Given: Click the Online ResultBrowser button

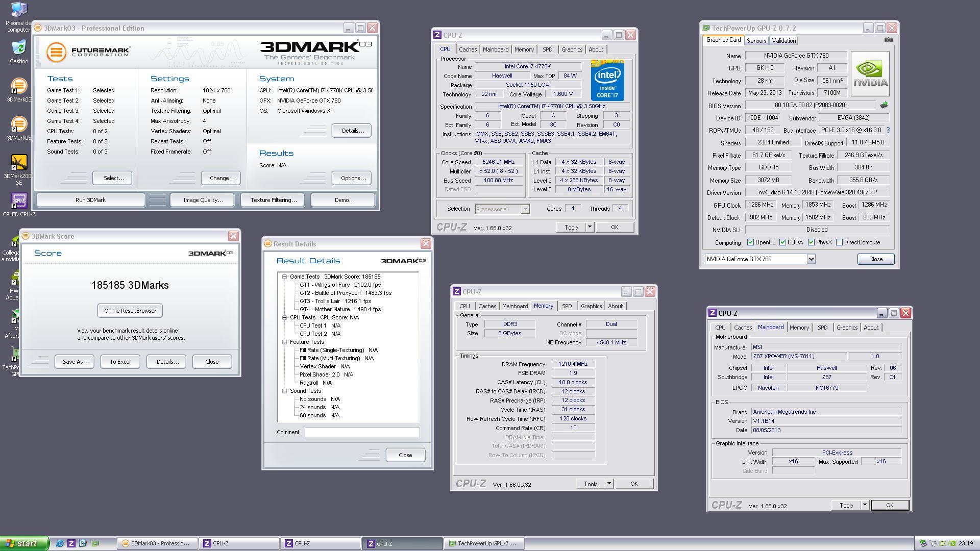Looking at the screenshot, I should [x=130, y=311].
